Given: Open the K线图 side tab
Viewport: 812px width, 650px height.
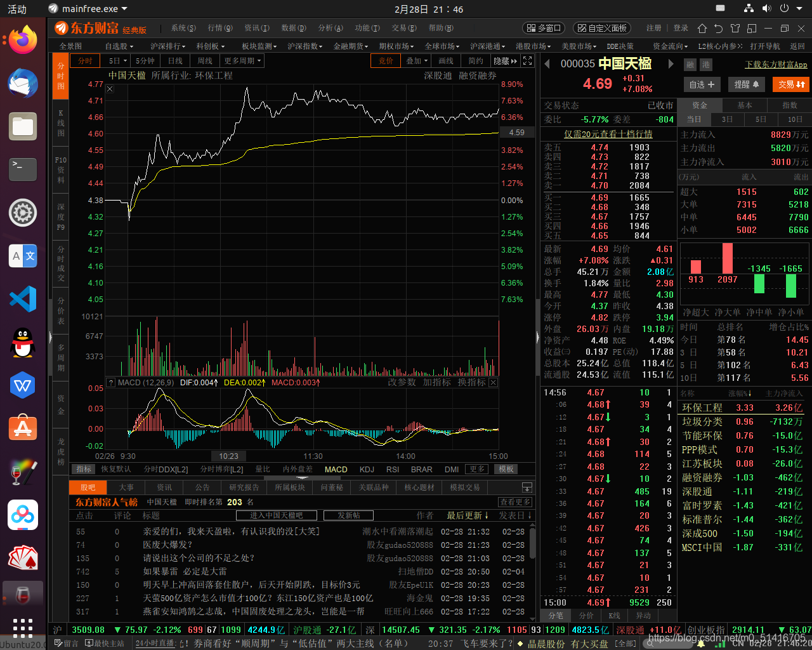Looking at the screenshot, I should (x=61, y=123).
